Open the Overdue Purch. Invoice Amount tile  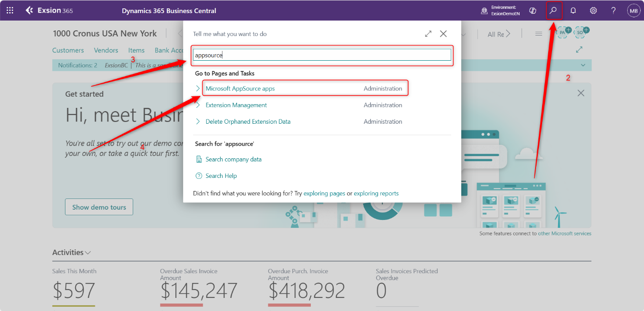click(x=307, y=287)
